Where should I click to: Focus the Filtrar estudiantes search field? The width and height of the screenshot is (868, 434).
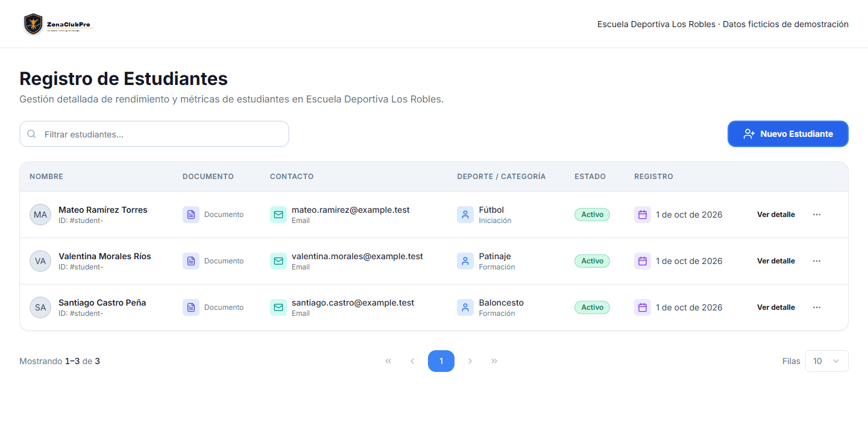click(154, 134)
